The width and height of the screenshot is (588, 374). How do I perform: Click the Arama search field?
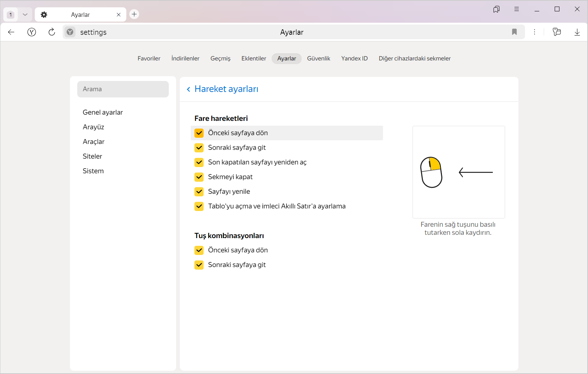click(123, 89)
